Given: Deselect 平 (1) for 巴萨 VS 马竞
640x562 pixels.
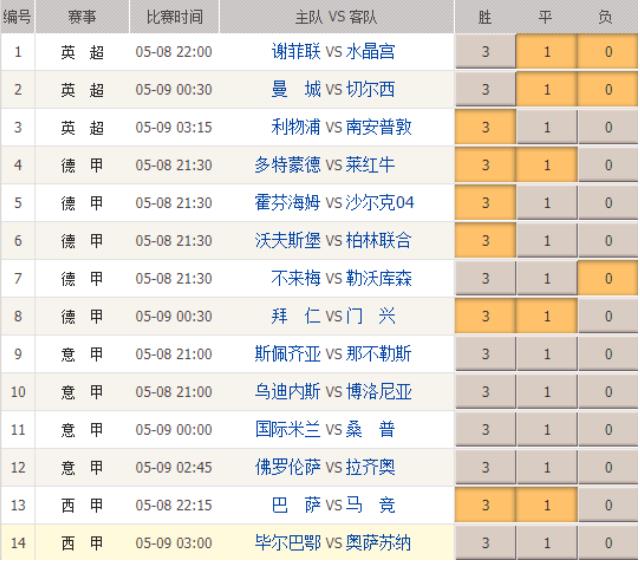Looking at the screenshot, I should tap(547, 505).
